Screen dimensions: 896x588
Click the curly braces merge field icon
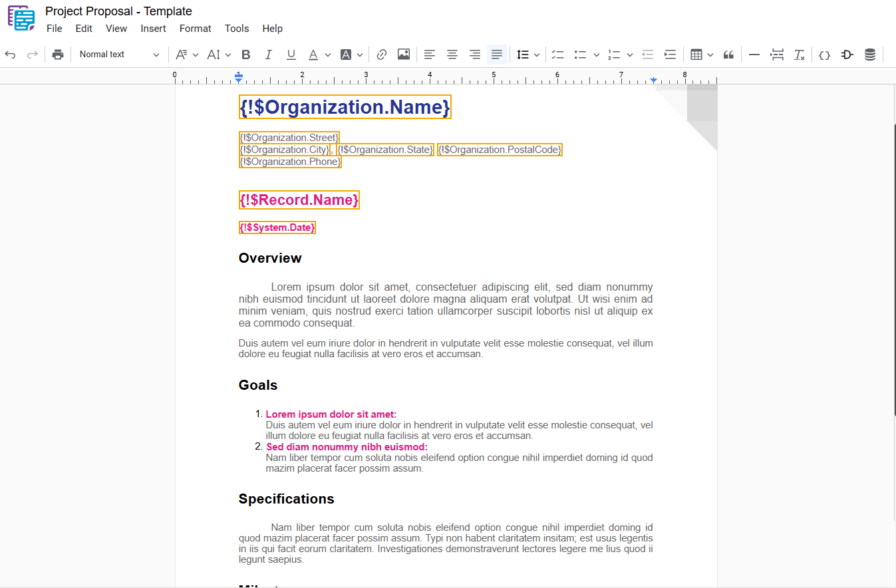[x=824, y=55]
